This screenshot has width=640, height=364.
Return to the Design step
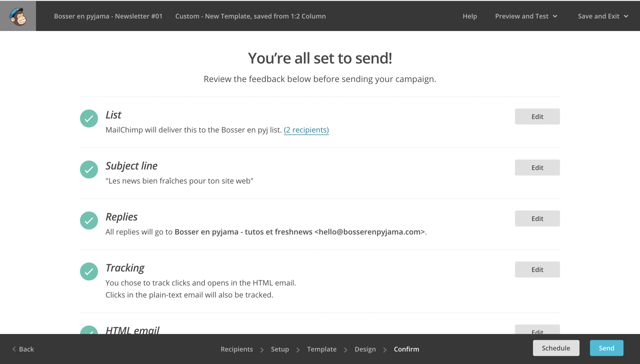[365, 349]
